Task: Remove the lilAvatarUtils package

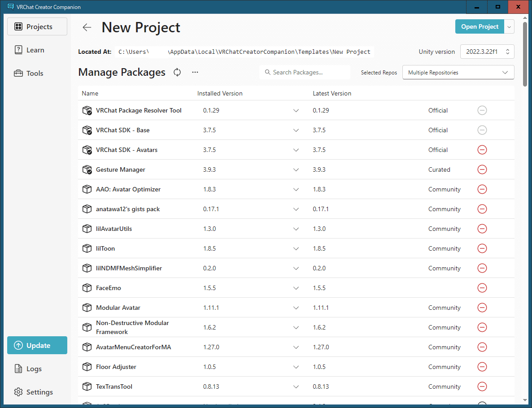Action: [x=482, y=229]
